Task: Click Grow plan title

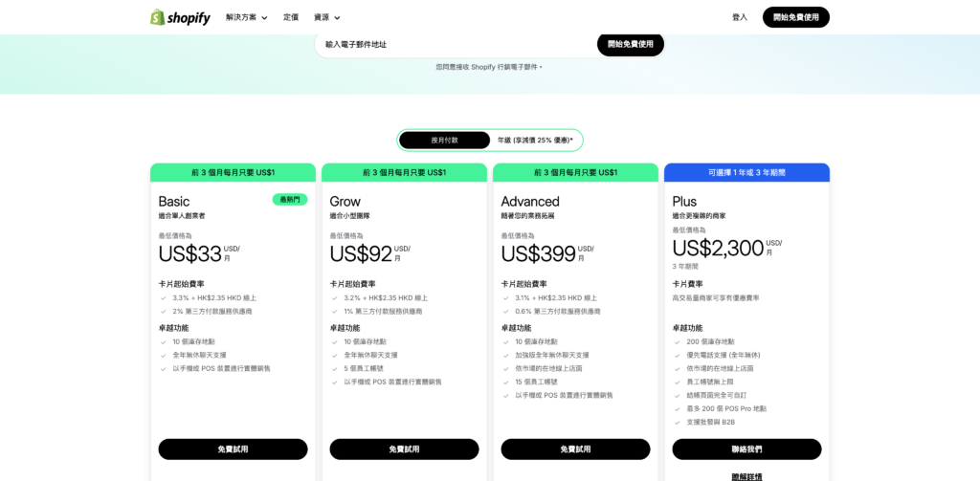Action: [x=345, y=201]
